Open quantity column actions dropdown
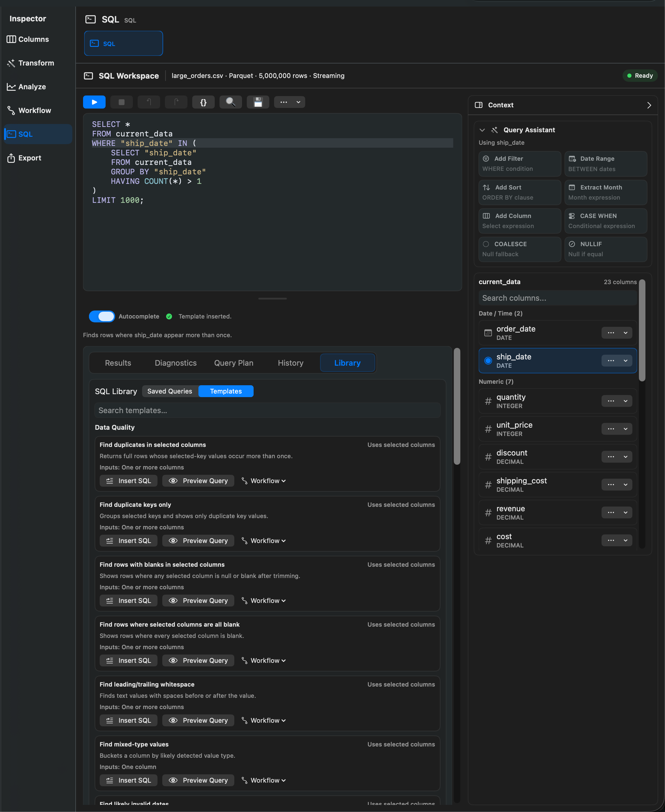665x812 pixels. [617, 401]
